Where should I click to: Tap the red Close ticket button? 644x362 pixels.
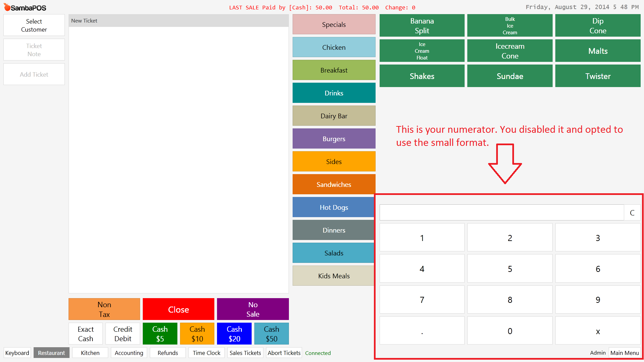178,309
